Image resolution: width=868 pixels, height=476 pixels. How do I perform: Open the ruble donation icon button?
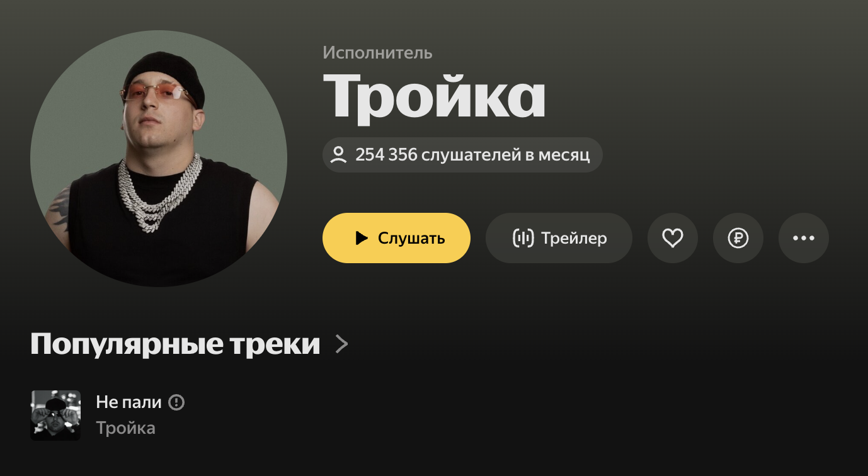738,238
